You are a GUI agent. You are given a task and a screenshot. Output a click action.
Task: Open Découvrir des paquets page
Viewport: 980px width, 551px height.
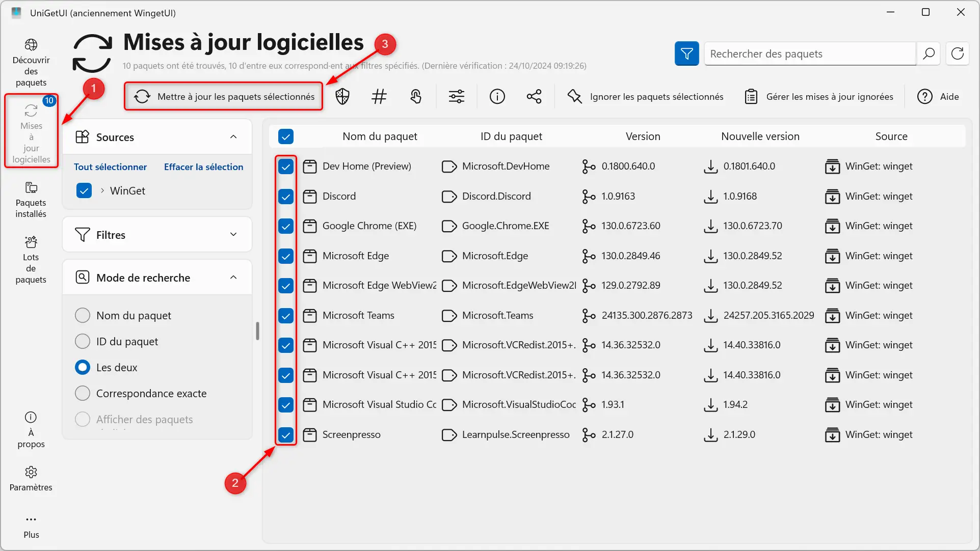pyautogui.click(x=31, y=63)
